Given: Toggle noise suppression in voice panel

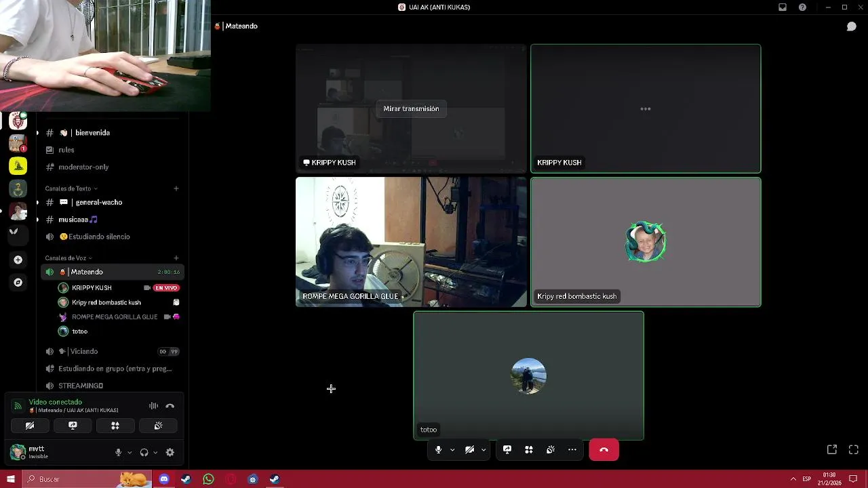Looking at the screenshot, I should coord(154,406).
